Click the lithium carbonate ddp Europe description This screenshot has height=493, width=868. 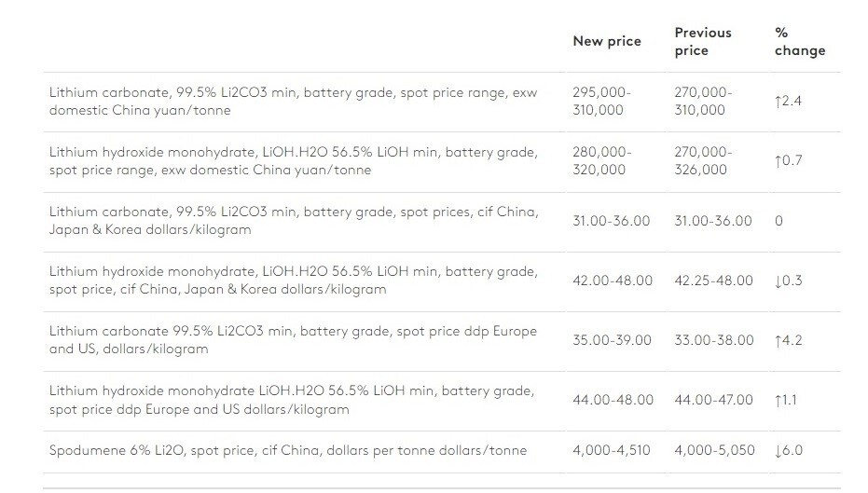point(293,340)
